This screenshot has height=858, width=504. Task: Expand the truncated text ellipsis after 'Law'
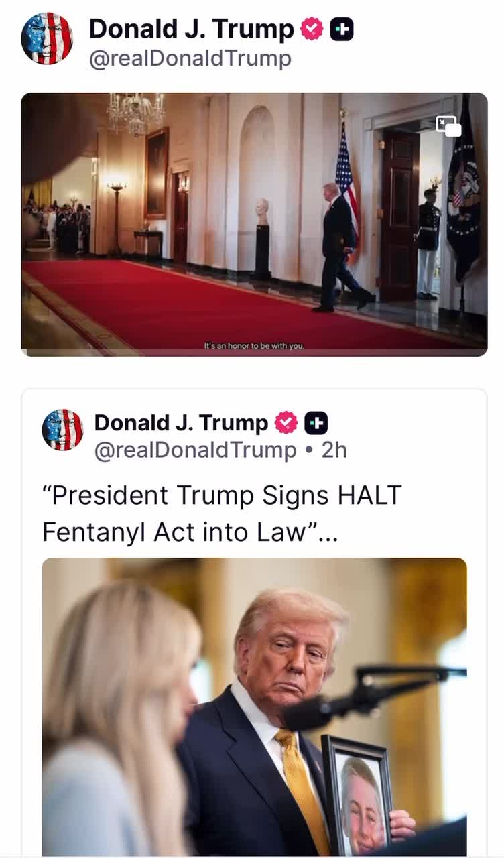coord(328,532)
